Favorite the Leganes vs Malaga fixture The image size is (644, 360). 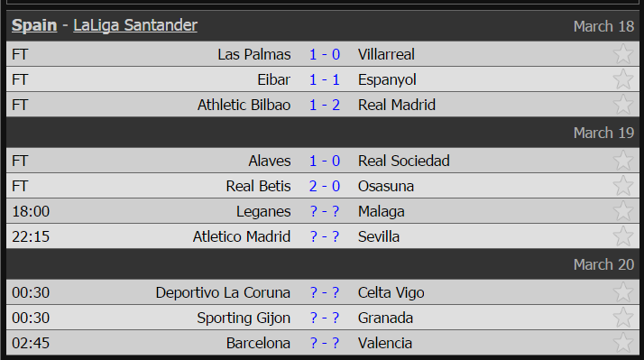point(622,211)
